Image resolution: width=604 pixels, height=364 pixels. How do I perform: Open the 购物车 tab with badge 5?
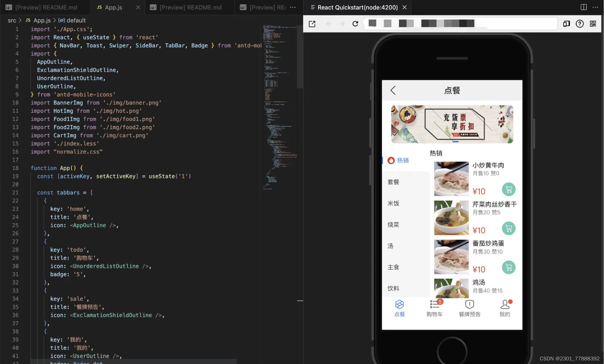434,308
